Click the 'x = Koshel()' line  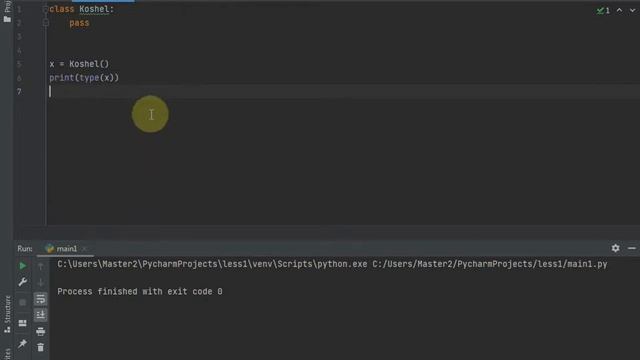[79, 64]
